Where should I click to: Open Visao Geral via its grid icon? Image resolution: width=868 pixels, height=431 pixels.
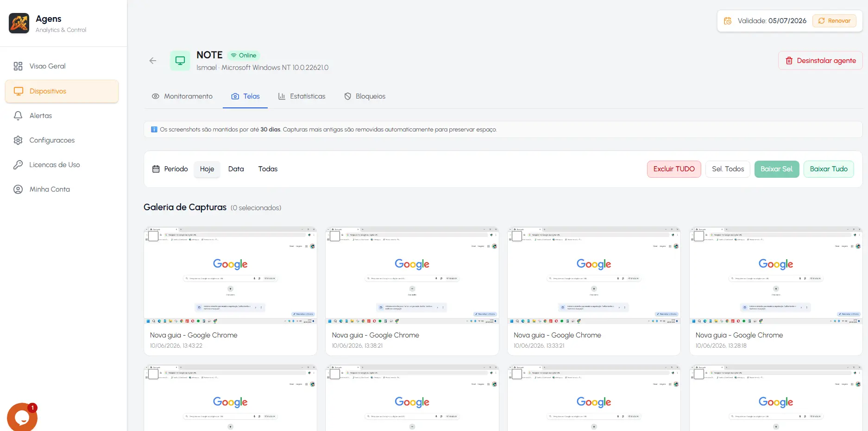18,66
